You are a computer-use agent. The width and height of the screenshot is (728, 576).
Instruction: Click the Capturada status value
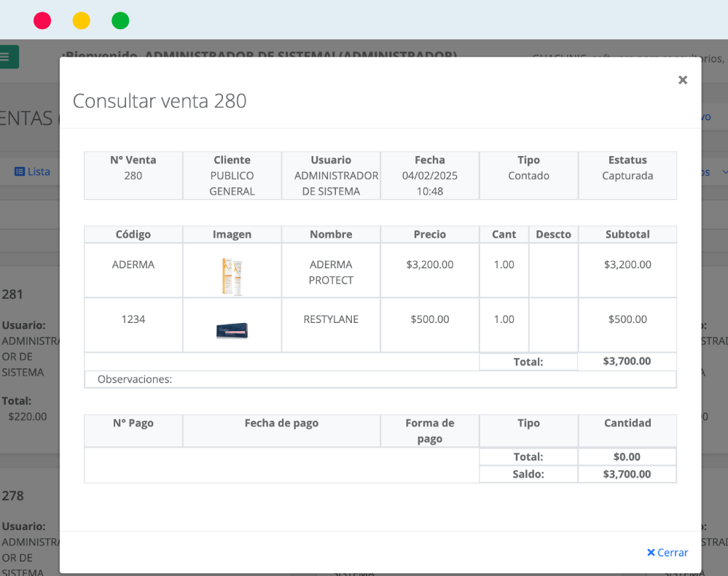[x=627, y=176]
